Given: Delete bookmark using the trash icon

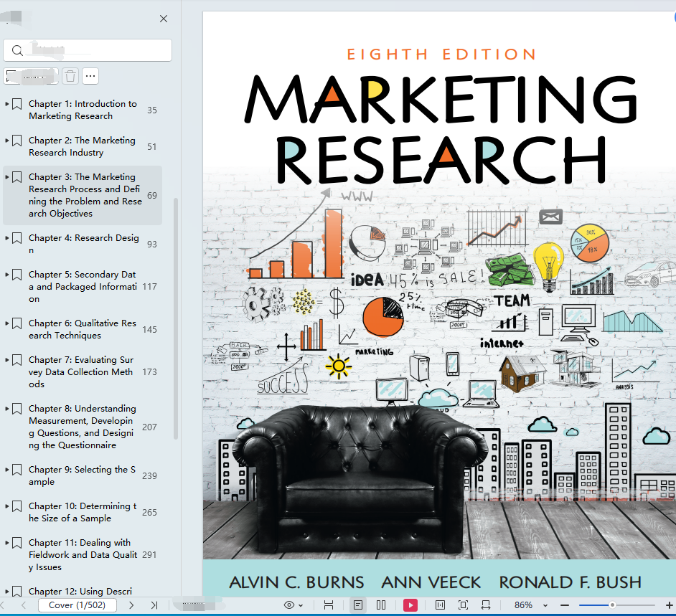Looking at the screenshot, I should tap(70, 76).
